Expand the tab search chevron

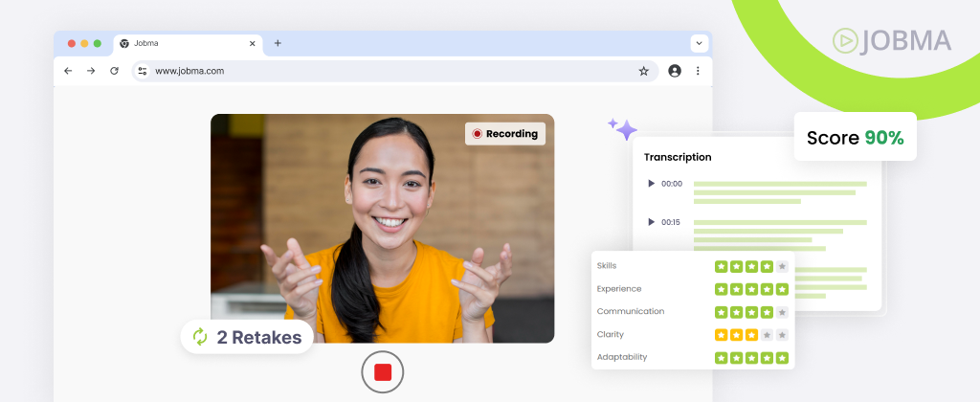coord(699,44)
